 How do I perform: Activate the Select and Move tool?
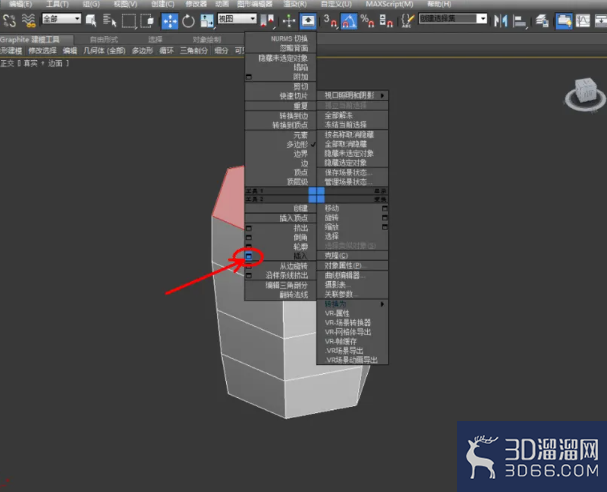170,21
